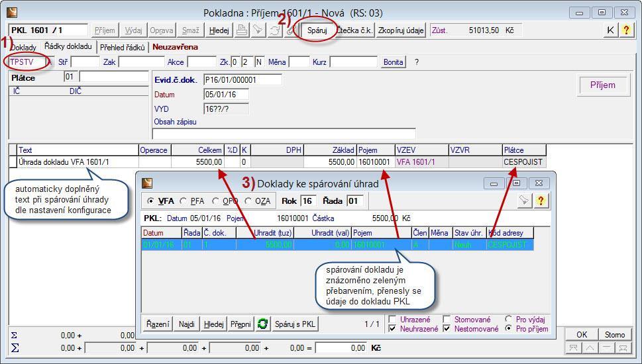
Task: Click the TPSTV code field
Action: pos(27,62)
